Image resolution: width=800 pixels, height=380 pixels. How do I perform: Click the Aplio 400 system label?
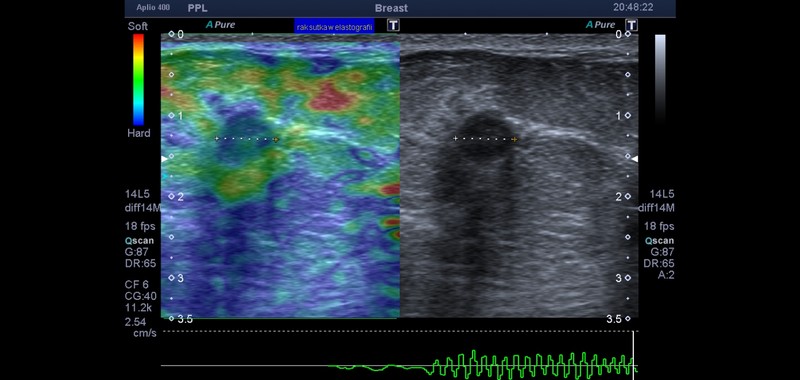tap(153, 8)
